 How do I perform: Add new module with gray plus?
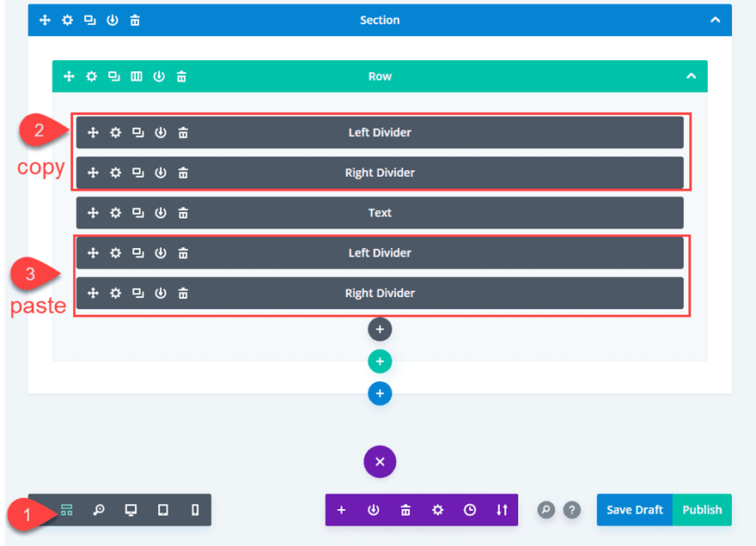click(380, 330)
